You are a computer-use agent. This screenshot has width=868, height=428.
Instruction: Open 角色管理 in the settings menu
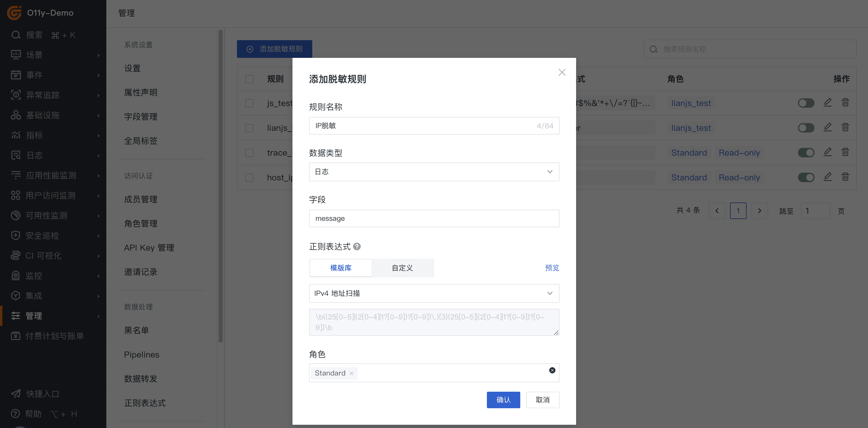coord(141,224)
